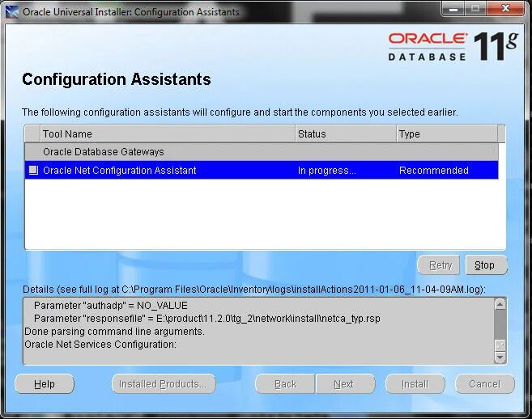Screen dimensions: 532x419
Task: Toggle the Oracle Net Configuration Assistant checkbox
Action: (33, 170)
